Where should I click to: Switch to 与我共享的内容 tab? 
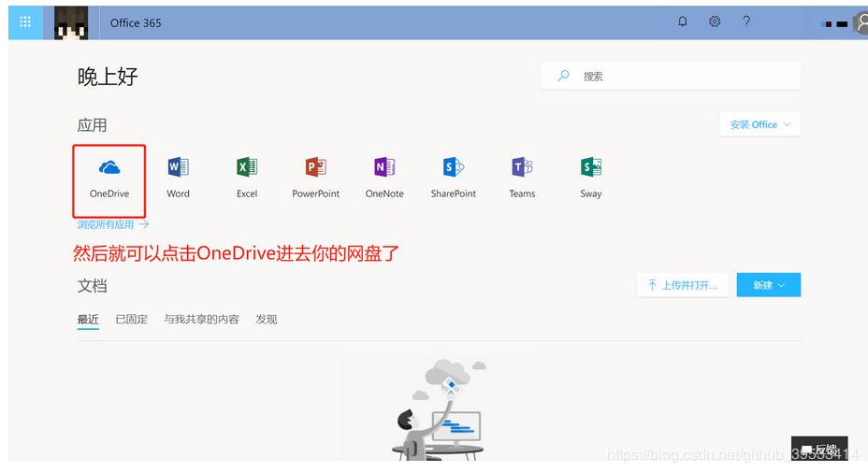point(201,320)
